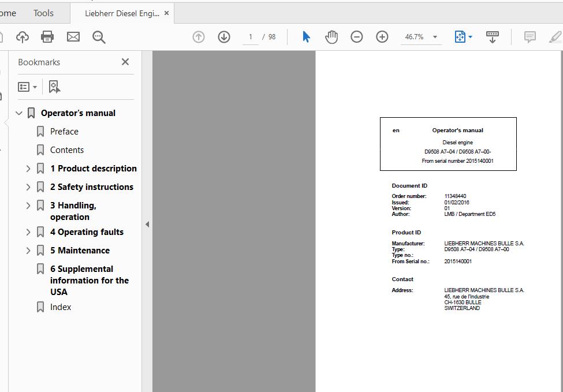Click order number 11348440 text
The width and height of the screenshot is (563, 392).
(x=455, y=196)
